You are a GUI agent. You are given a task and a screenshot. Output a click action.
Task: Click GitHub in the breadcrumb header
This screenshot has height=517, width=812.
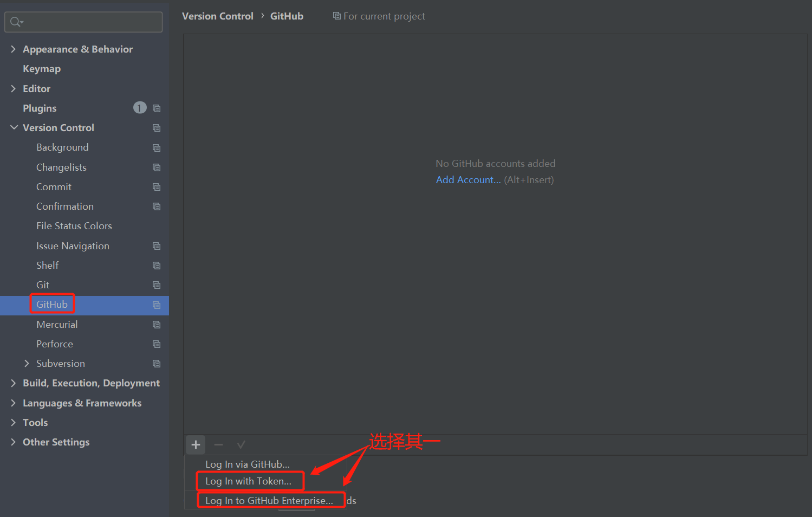[287, 16]
